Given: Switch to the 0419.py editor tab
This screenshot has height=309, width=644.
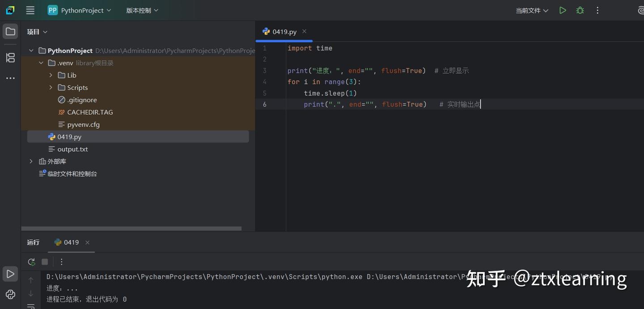Looking at the screenshot, I should pyautogui.click(x=284, y=31).
